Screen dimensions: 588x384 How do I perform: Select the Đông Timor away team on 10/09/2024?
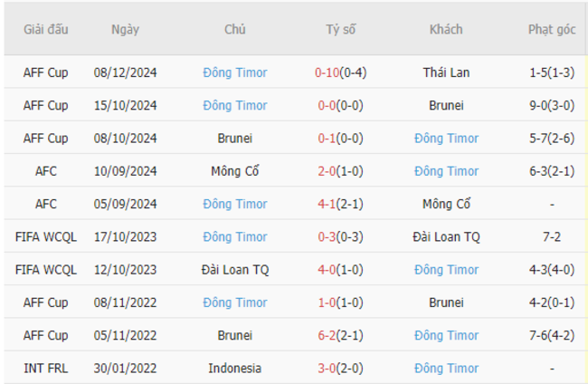coord(446,171)
